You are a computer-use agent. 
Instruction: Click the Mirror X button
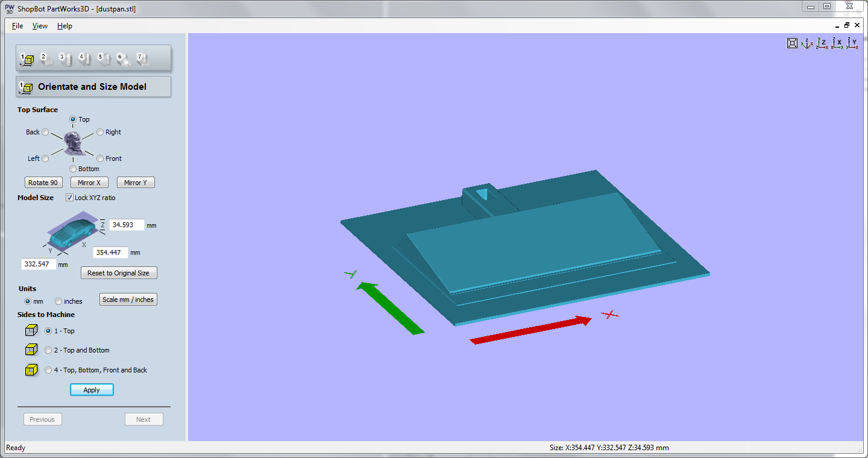click(89, 183)
